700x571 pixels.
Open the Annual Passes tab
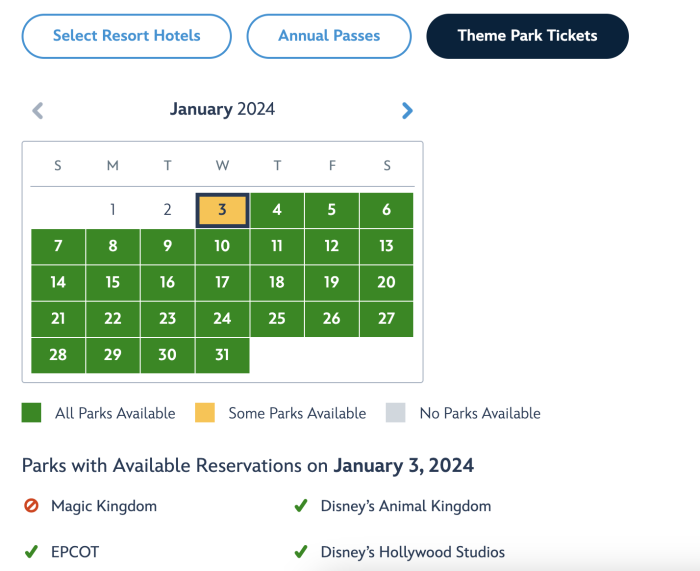329,36
